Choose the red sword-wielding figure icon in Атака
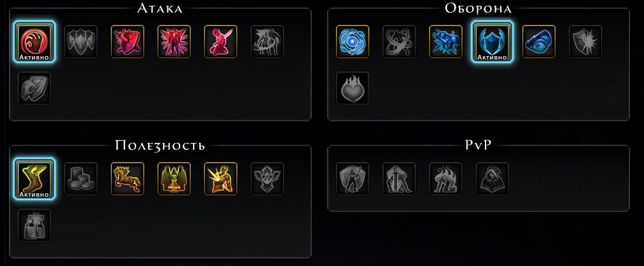This screenshot has height=266, width=644. click(x=221, y=41)
